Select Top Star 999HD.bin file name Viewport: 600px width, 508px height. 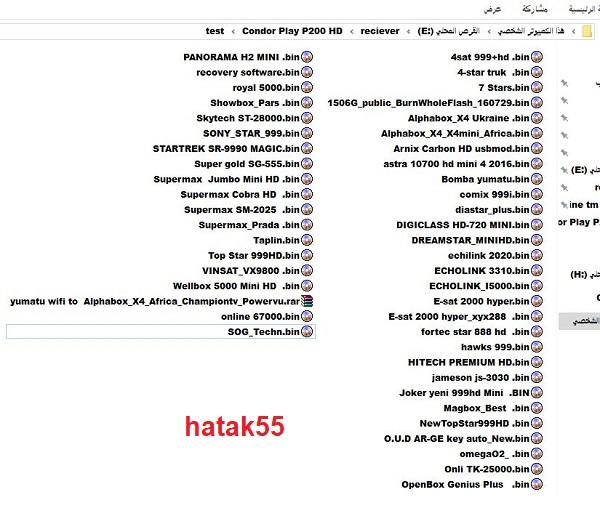tap(254, 255)
